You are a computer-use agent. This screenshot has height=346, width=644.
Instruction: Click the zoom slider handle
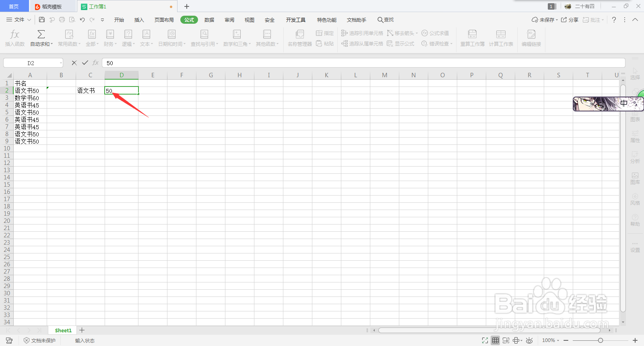click(x=601, y=340)
